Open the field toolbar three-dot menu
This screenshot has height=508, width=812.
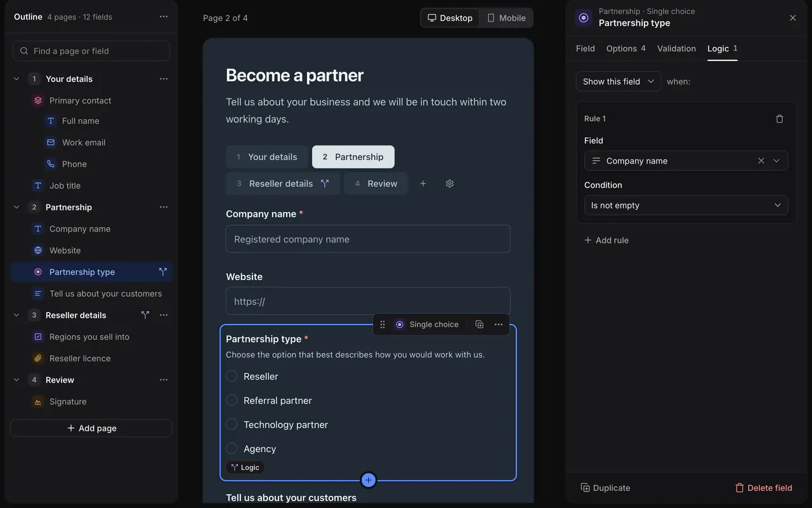coord(499,324)
